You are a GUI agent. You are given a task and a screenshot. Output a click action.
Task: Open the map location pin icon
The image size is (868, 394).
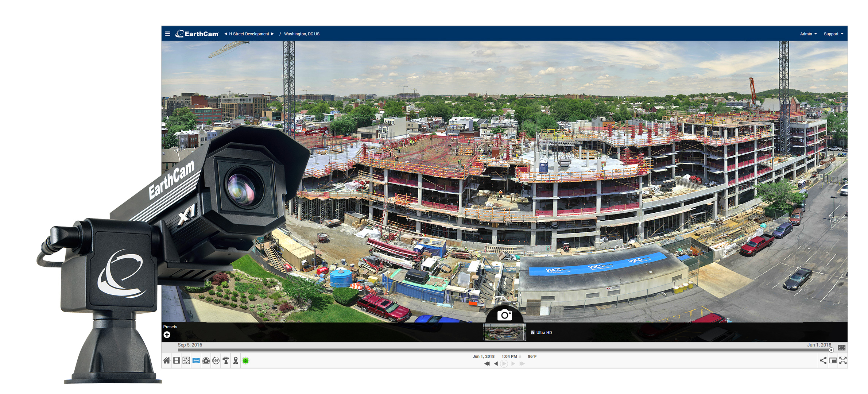236,360
